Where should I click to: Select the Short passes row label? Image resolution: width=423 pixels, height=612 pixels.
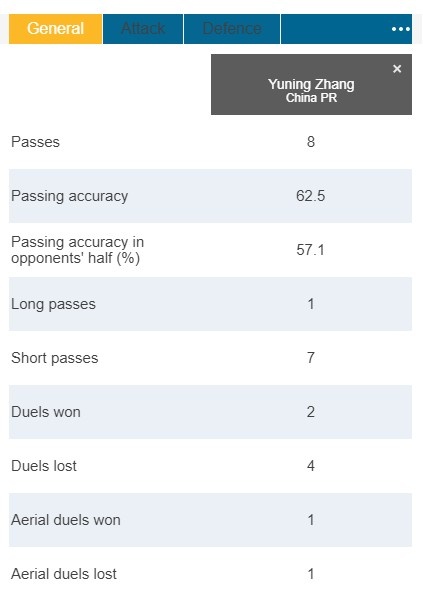pos(55,358)
